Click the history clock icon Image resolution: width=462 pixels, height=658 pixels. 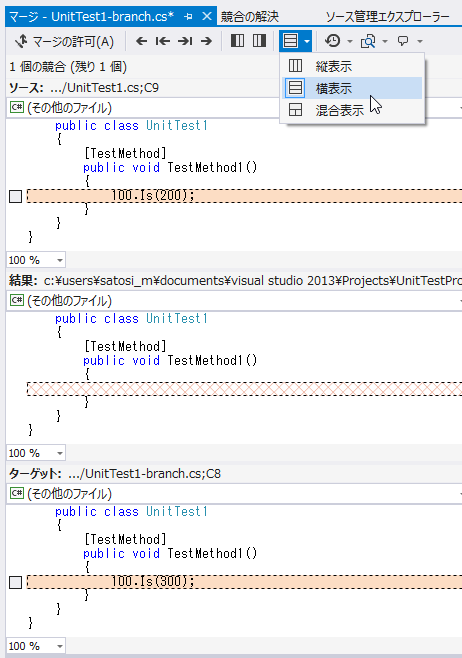click(x=332, y=41)
